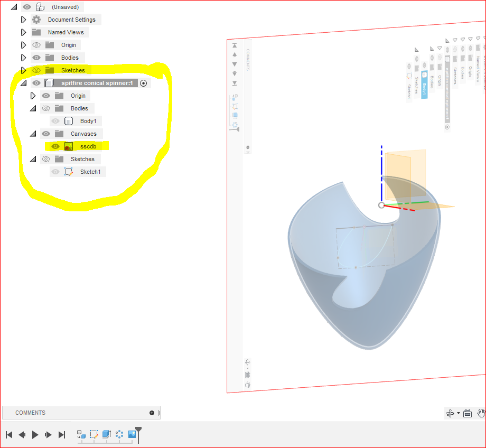Add a new comment with plus icon
Screen dimensions: 486x448
tap(152, 413)
